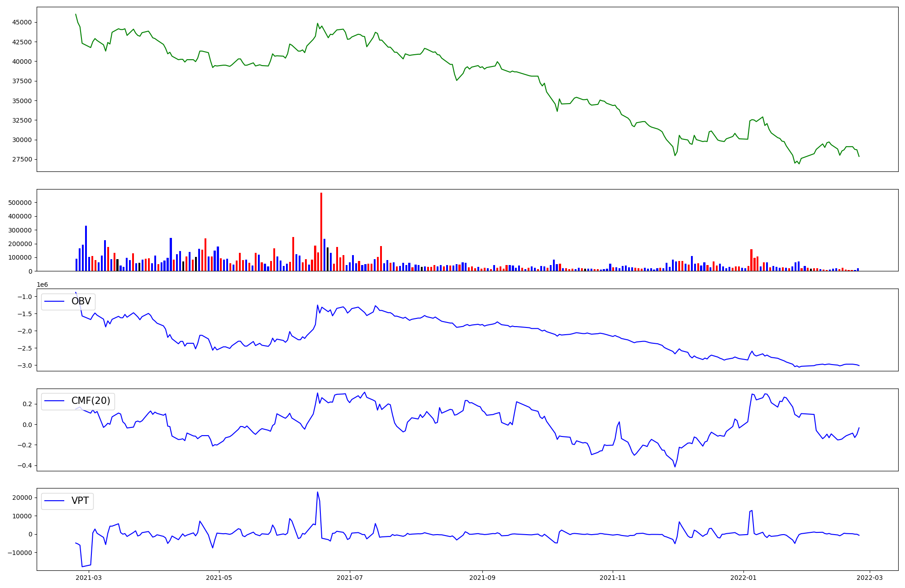Click the 2021-05 x-axis tick label

219,578
